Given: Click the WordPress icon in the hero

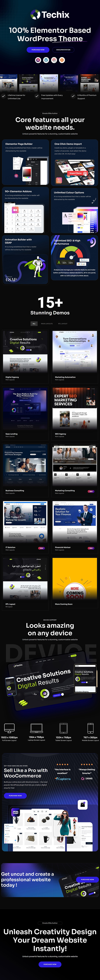Looking at the screenshot, I should click(x=46, y=60).
